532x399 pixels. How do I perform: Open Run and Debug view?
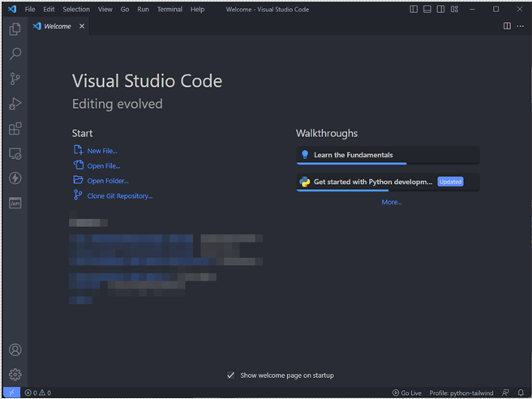(15, 104)
